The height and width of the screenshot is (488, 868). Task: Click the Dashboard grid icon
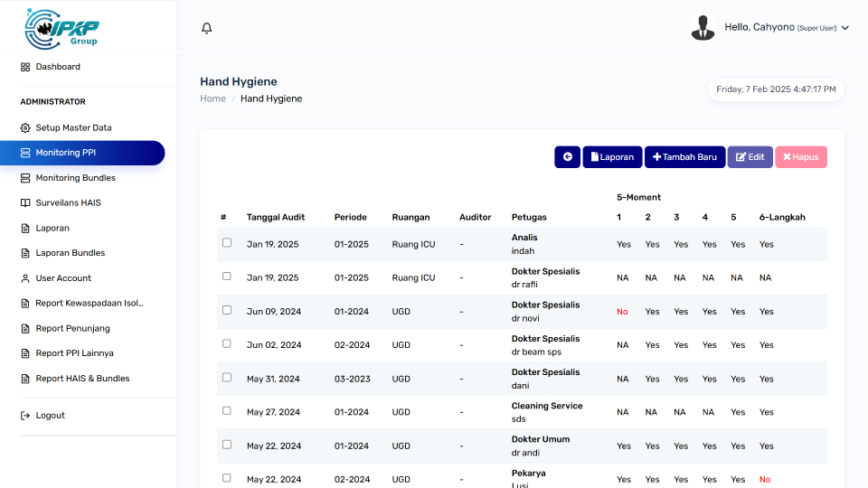(25, 67)
